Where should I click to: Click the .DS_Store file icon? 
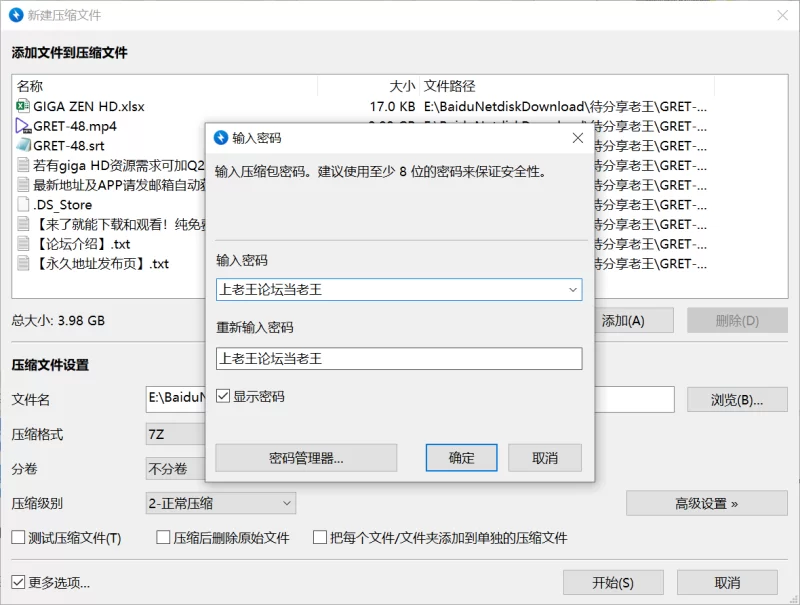tap(23, 204)
